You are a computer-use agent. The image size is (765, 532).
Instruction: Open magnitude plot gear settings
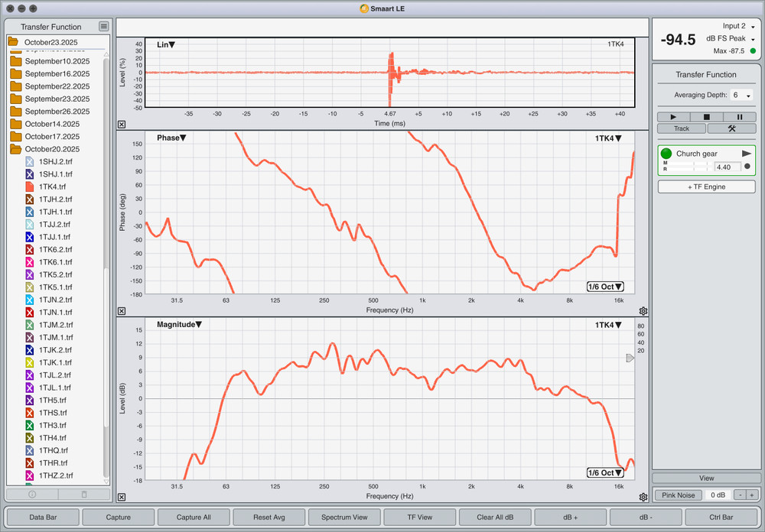(x=643, y=497)
